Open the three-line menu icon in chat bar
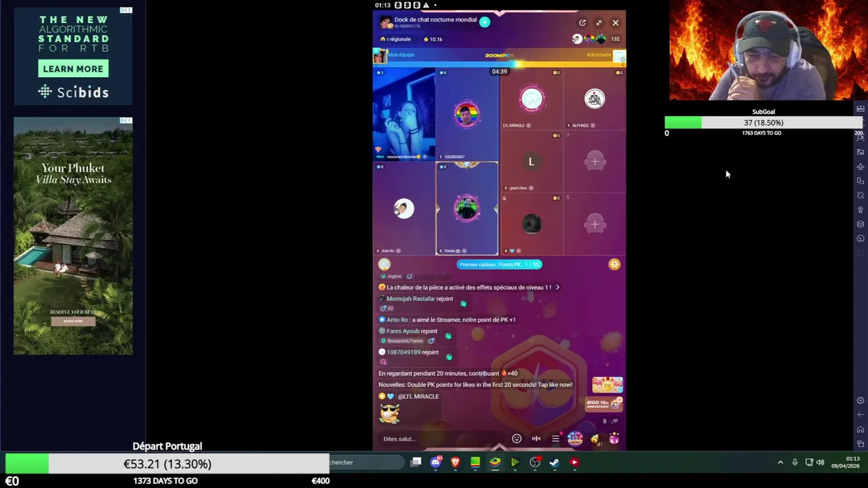Image resolution: width=868 pixels, height=488 pixels. (555, 439)
